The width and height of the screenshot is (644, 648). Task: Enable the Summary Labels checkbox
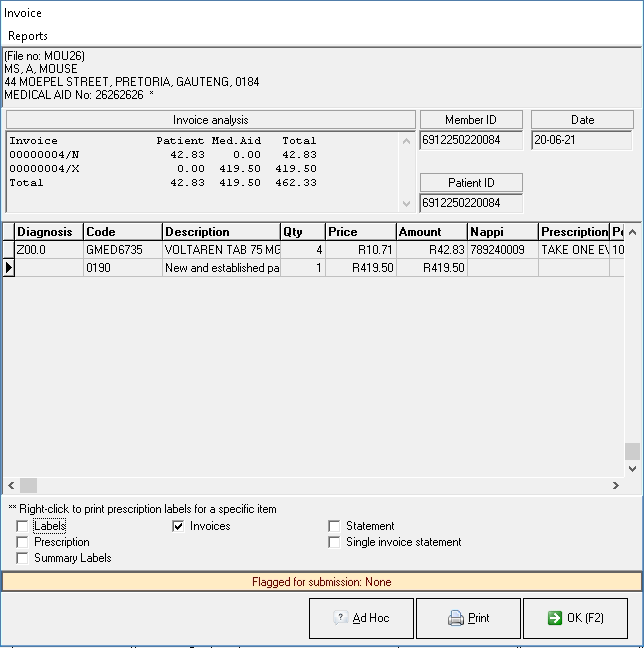pos(22,558)
